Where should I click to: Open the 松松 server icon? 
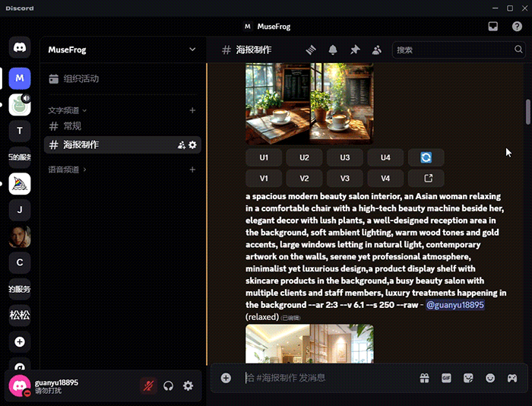tap(20, 315)
